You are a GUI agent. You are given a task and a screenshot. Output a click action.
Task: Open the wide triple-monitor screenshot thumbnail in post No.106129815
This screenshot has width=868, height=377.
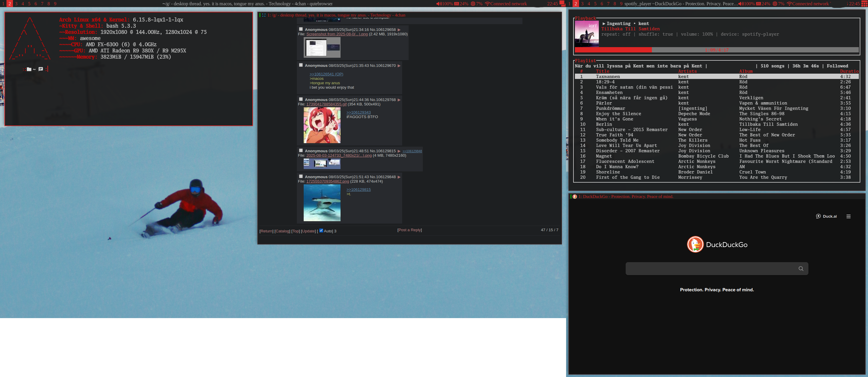[322, 163]
